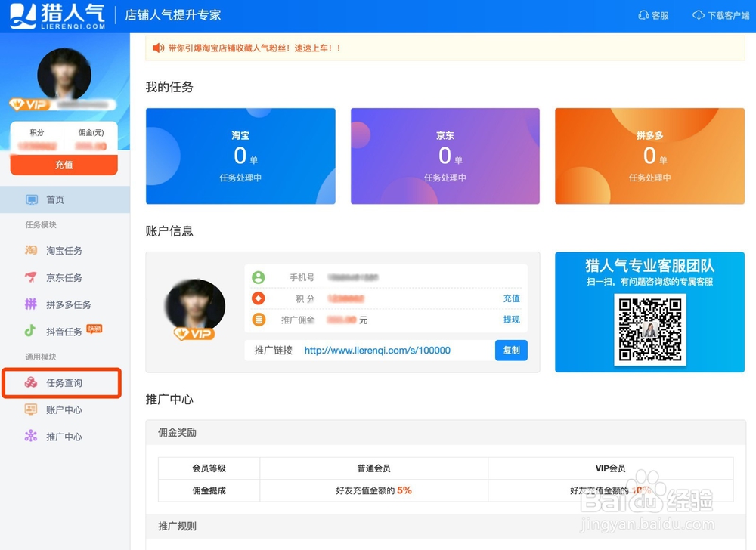Click the 京东 task card

445,156
